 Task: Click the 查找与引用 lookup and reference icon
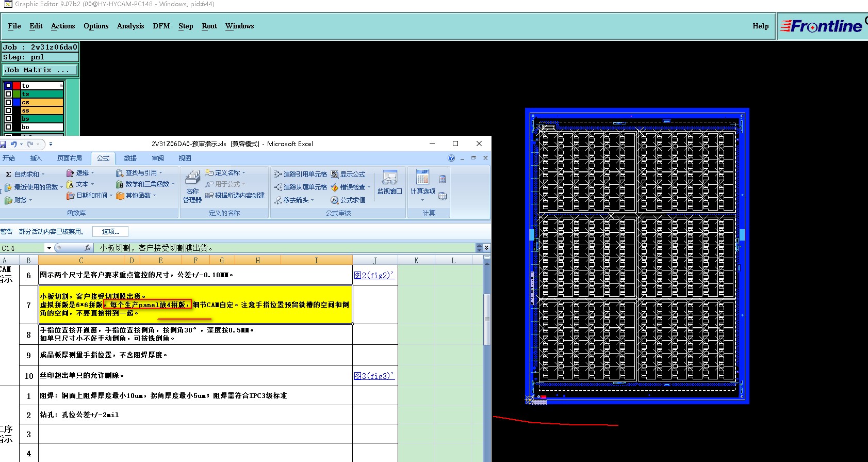click(120, 173)
